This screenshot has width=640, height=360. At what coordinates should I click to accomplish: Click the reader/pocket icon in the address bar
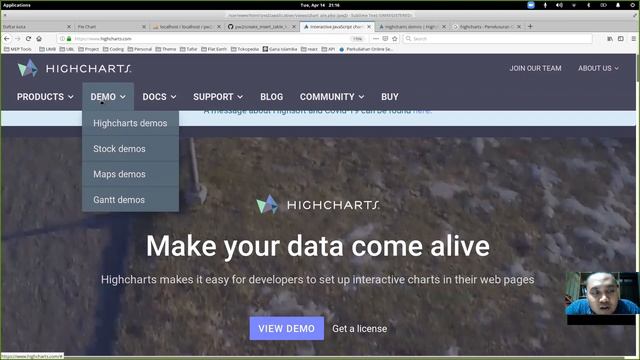[385, 38]
